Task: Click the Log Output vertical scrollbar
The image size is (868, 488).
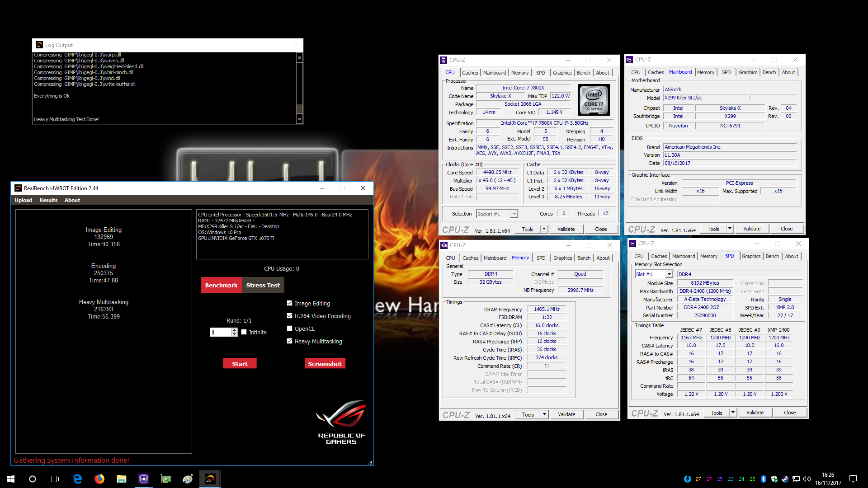Action: point(299,88)
